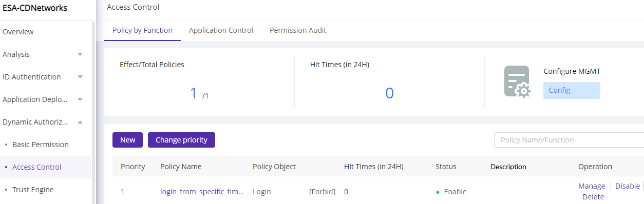Click the Priority column header
Image resolution: width=644 pixels, height=204 pixels.
click(133, 167)
